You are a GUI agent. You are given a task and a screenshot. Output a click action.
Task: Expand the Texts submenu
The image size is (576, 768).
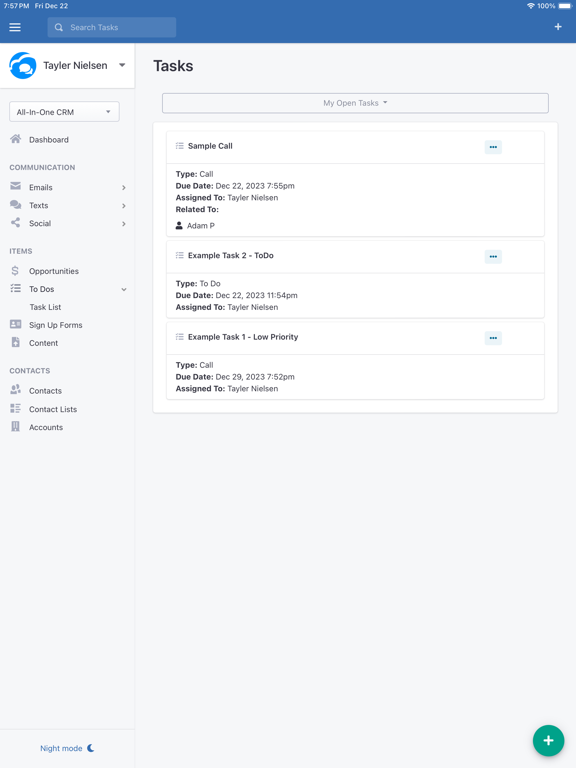[124, 206]
